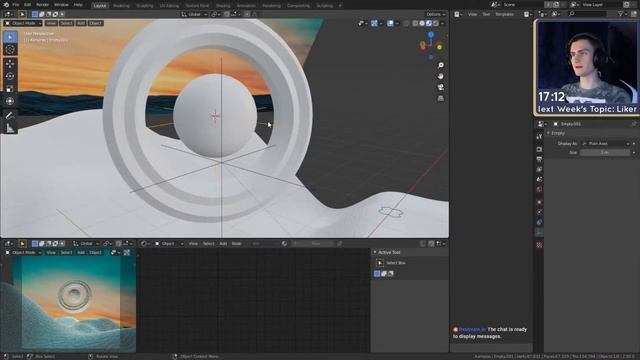The height and width of the screenshot is (360, 640).
Task: Click the Select Box icon in Active Tool panel
Action: 380,263
